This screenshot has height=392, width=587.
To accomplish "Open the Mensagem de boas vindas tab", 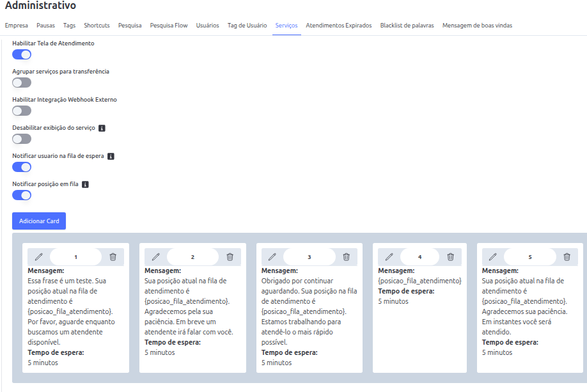I will pos(477,26).
